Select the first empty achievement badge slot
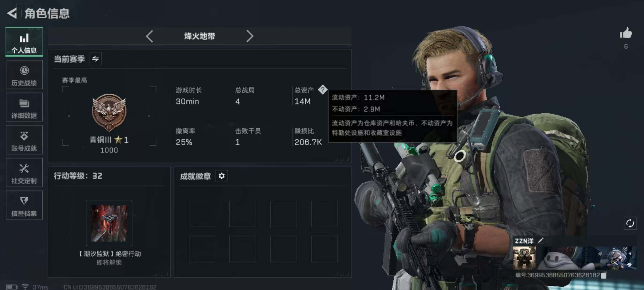The image size is (644, 290). coord(202,214)
